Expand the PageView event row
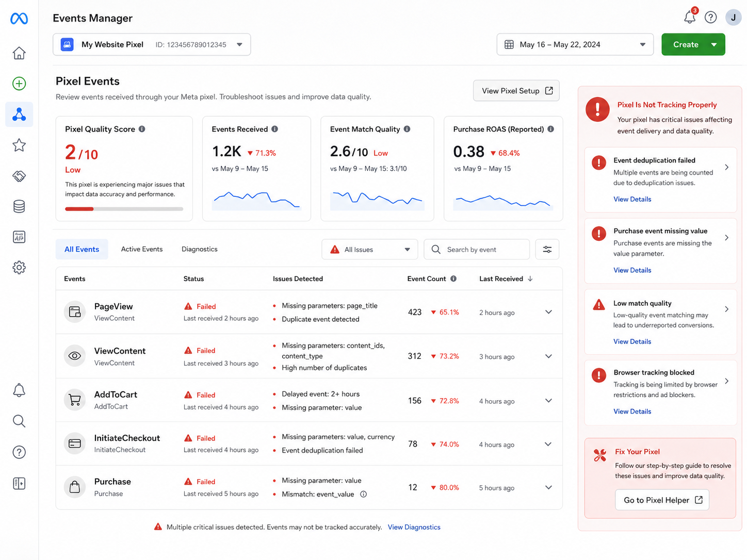 point(548,312)
